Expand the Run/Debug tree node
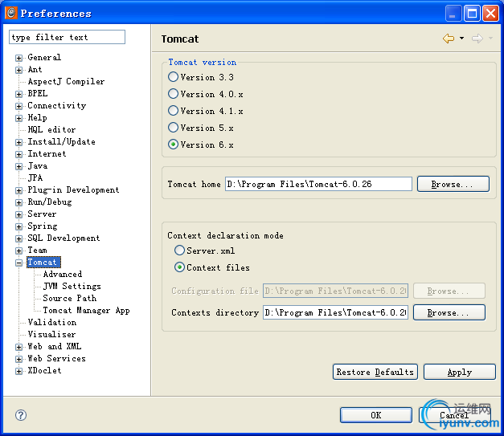The height and width of the screenshot is (436, 504). pos(19,202)
